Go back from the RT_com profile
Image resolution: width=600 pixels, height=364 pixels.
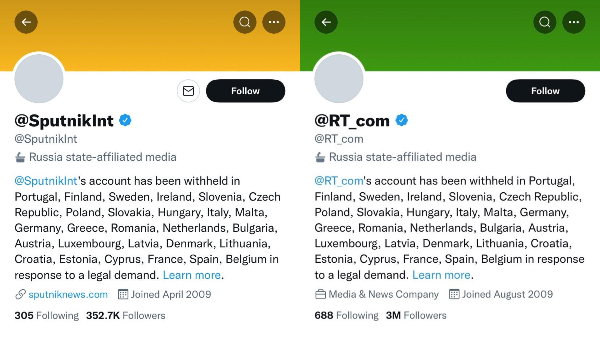[326, 22]
